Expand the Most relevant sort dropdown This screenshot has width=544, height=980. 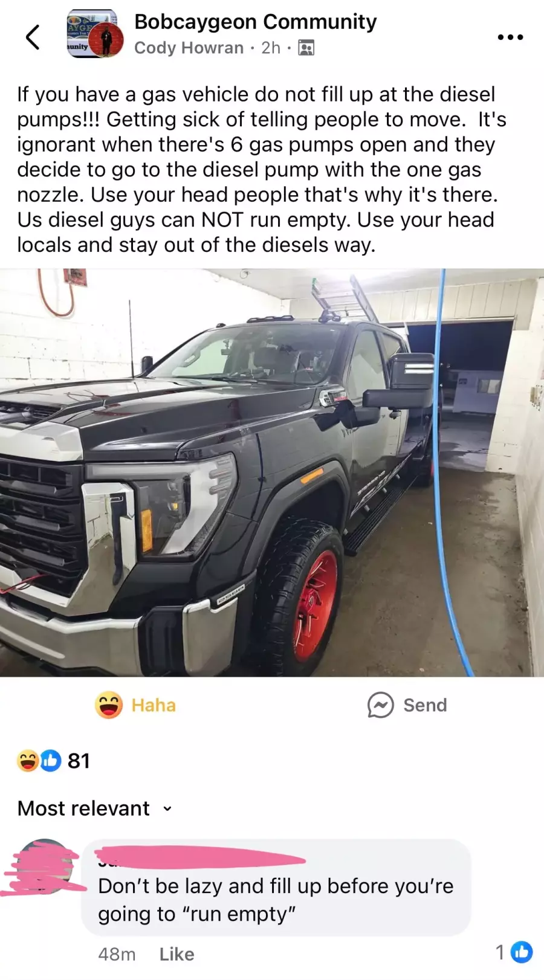(95, 808)
